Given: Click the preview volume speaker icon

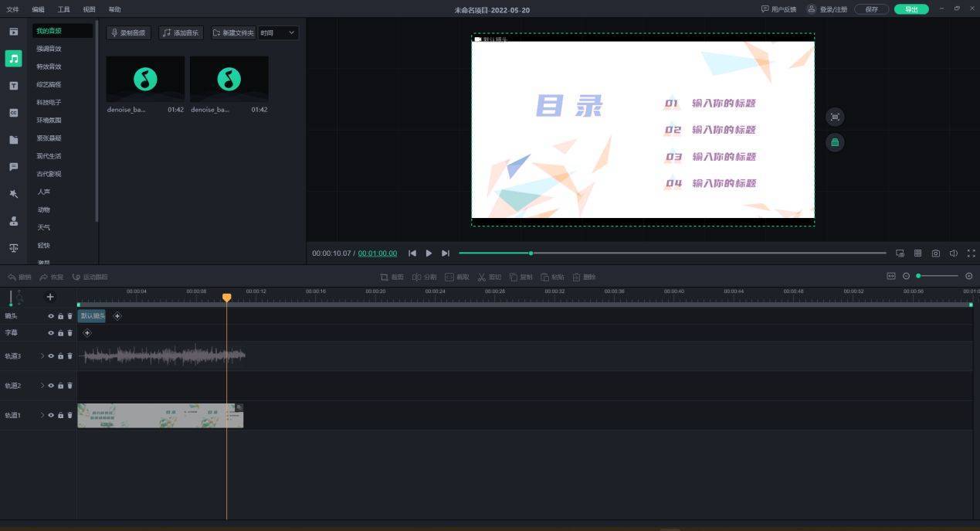Looking at the screenshot, I should click(953, 254).
